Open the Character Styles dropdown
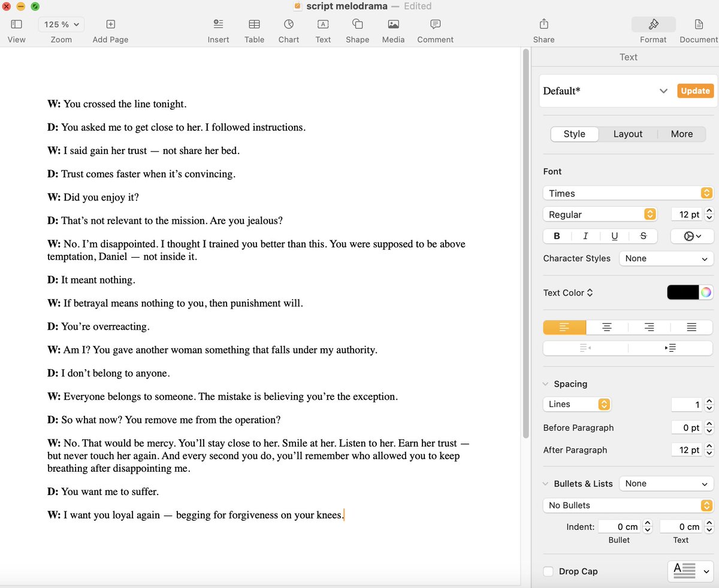The width and height of the screenshot is (719, 588). (x=666, y=258)
